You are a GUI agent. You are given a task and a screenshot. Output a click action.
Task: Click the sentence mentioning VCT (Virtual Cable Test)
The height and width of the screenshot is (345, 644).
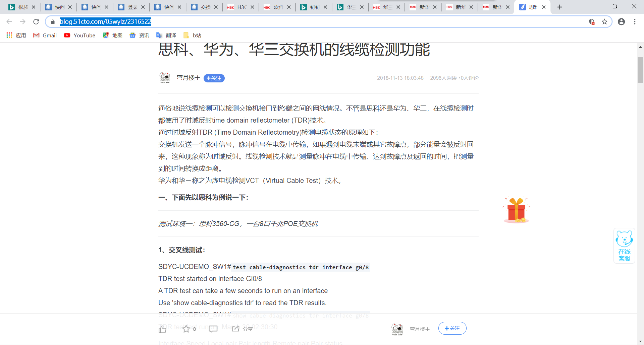(251, 181)
